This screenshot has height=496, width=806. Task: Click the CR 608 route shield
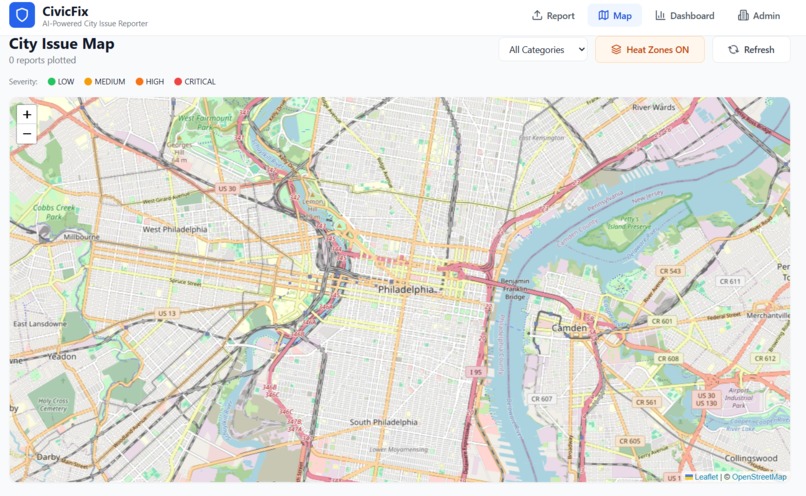668,358
